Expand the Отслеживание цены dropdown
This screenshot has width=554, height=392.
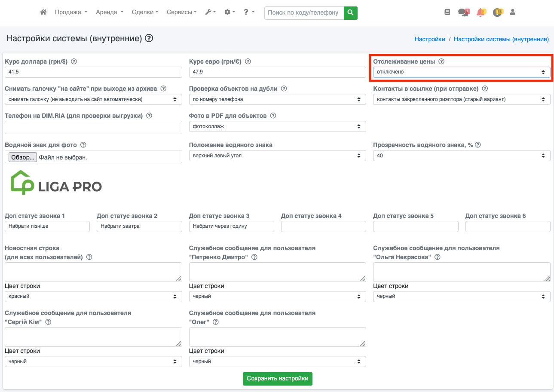[461, 72]
